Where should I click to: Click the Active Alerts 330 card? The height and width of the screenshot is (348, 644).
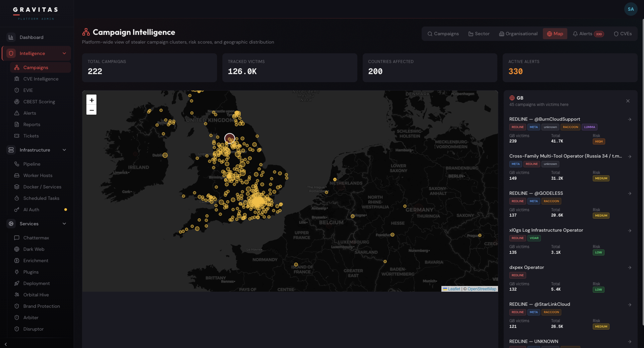pos(570,68)
